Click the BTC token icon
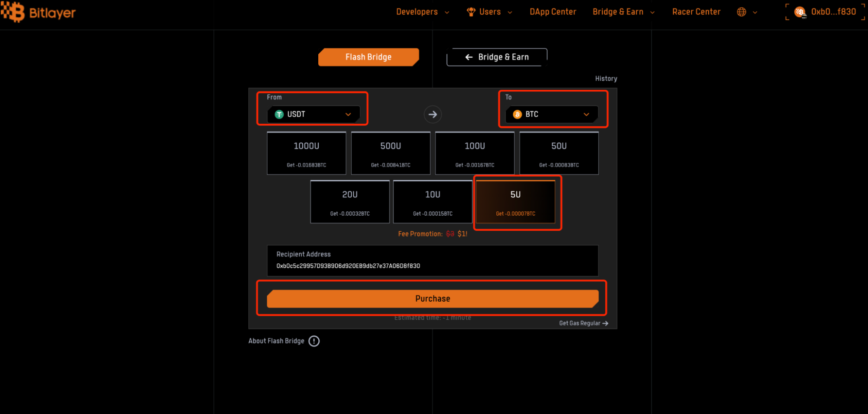 click(x=517, y=115)
